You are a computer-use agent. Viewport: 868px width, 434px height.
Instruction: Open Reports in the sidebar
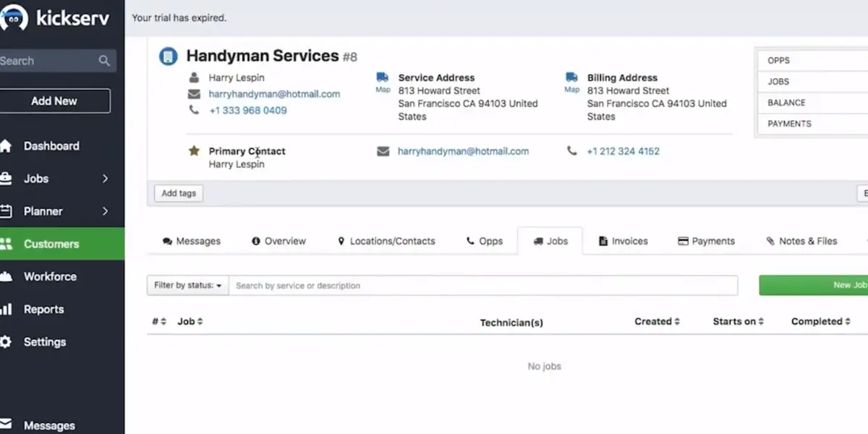[43, 309]
